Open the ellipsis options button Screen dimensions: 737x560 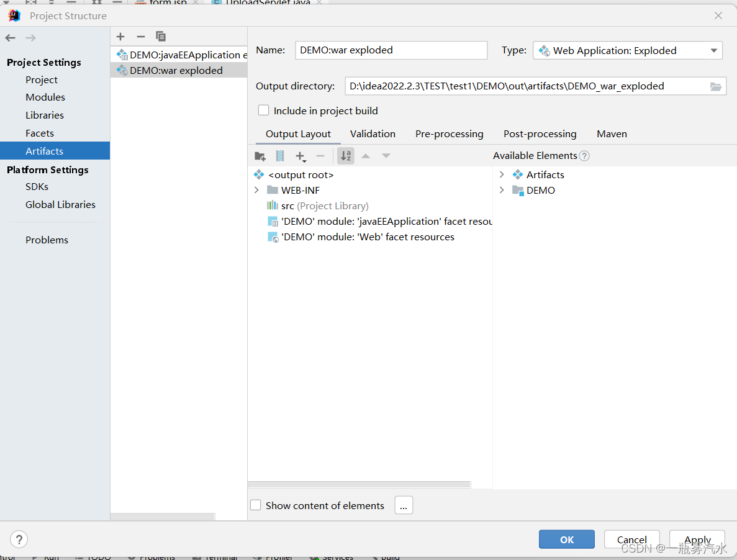[x=404, y=505]
